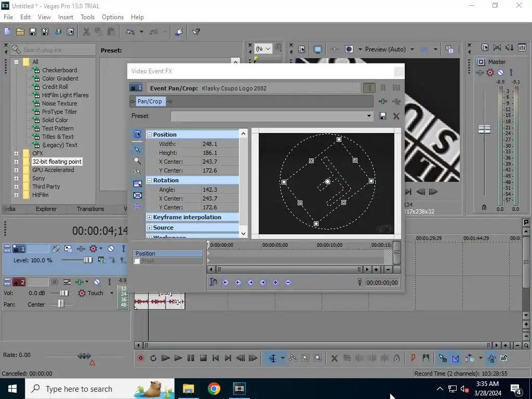The width and height of the screenshot is (532, 399).
Task: Select Noise Texture generator in list
Action: [59, 103]
